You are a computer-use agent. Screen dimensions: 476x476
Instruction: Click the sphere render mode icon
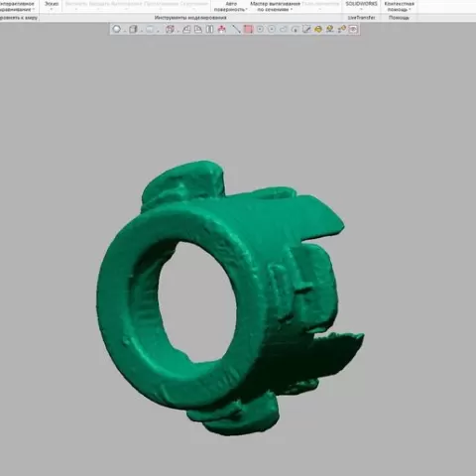pyautogui.click(x=116, y=29)
